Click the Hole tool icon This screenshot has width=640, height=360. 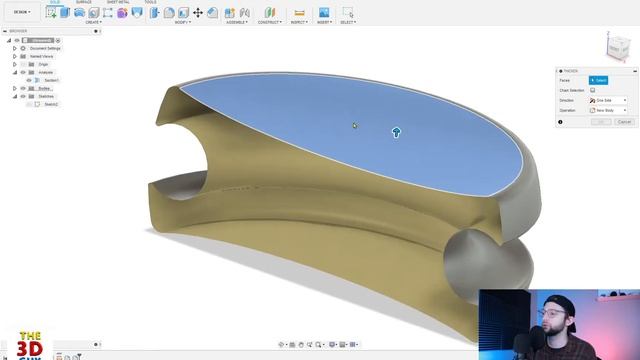pyautogui.click(x=93, y=13)
